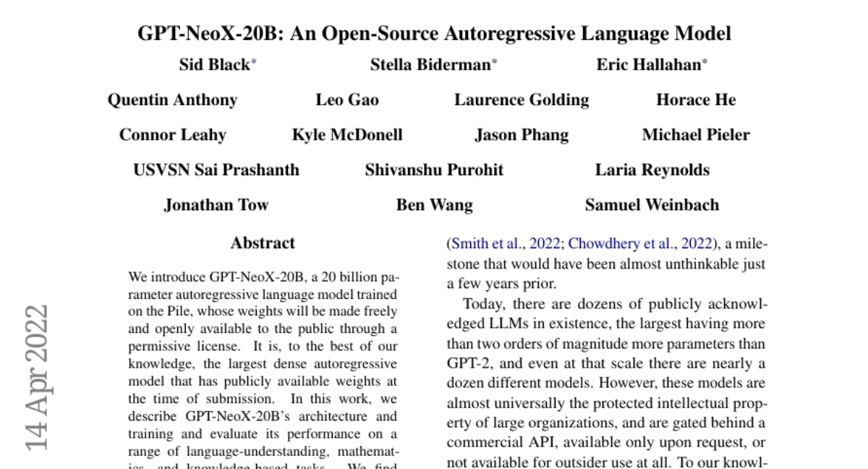Click author name Laria Reynolds
Viewport: 868px width, 469px height.
pos(652,170)
